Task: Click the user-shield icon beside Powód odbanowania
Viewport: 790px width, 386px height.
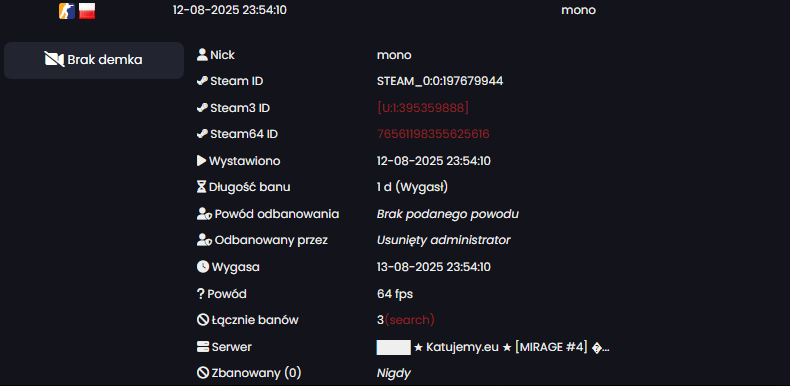Action: coord(204,214)
